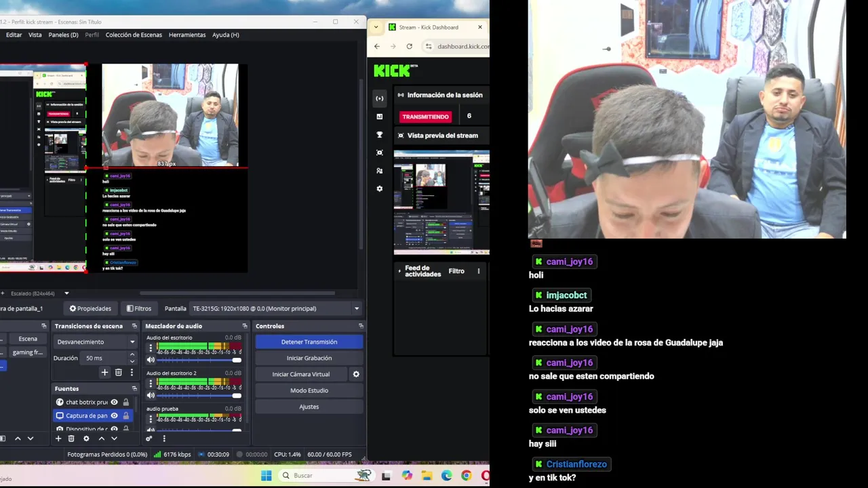The width and height of the screenshot is (868, 488).
Task: Open Kick analytics chart sidebar icon
Action: (x=380, y=117)
